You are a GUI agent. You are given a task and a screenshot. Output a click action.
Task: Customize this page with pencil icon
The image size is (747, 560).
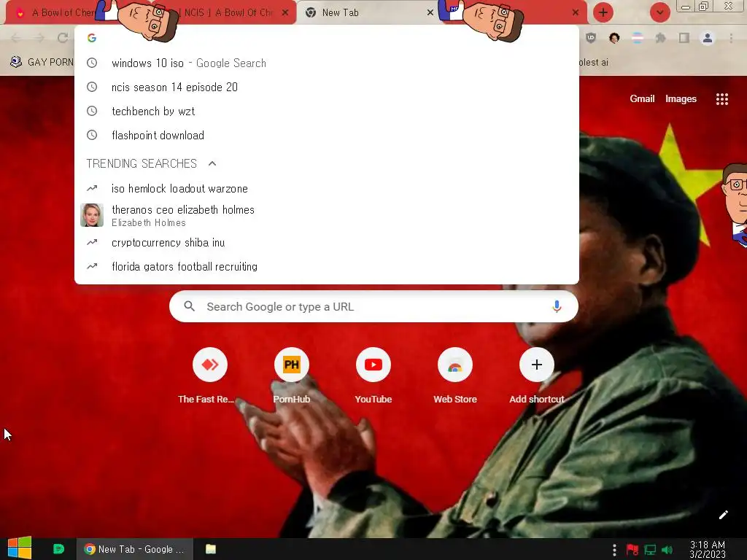point(723,515)
